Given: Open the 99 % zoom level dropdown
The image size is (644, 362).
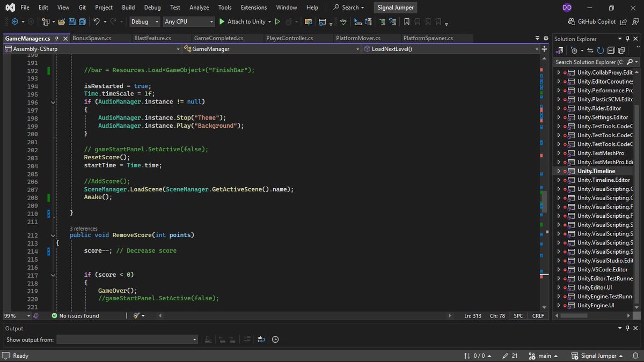Looking at the screenshot, I should click(16, 316).
